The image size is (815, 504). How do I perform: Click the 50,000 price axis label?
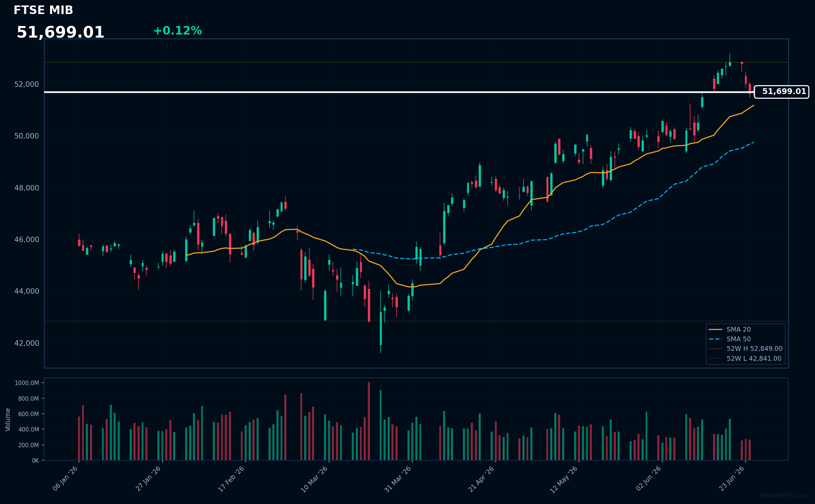(x=27, y=136)
